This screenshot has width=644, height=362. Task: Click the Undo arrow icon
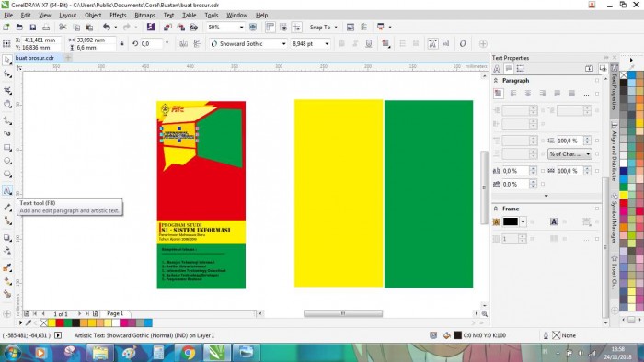(107, 27)
